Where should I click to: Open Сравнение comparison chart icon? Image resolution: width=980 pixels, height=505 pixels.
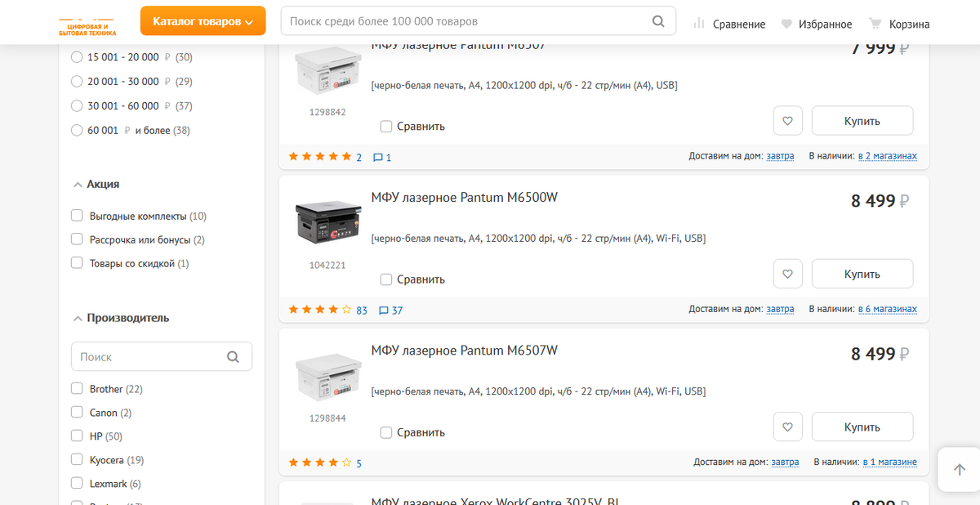tap(699, 24)
